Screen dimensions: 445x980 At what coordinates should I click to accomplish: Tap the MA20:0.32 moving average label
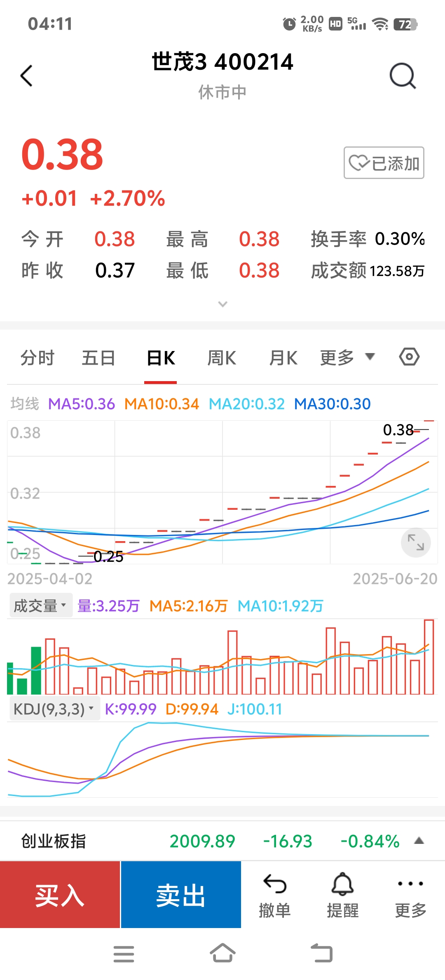coord(247,404)
